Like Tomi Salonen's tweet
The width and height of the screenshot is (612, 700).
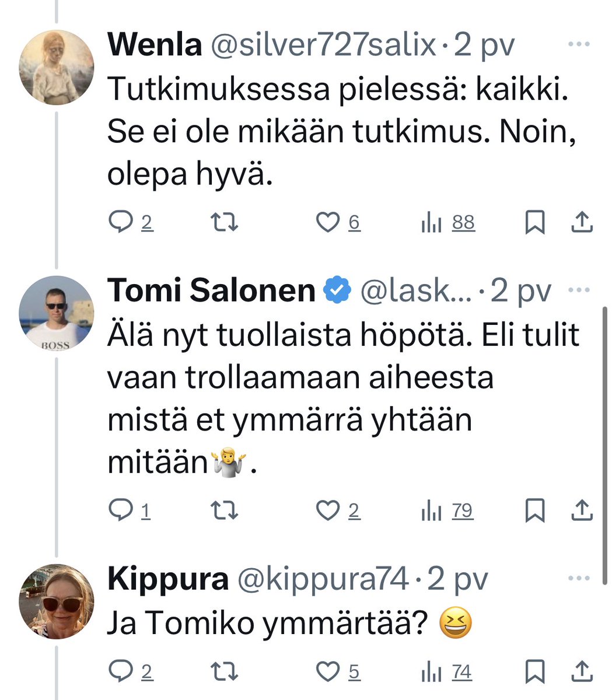pyautogui.click(x=328, y=512)
